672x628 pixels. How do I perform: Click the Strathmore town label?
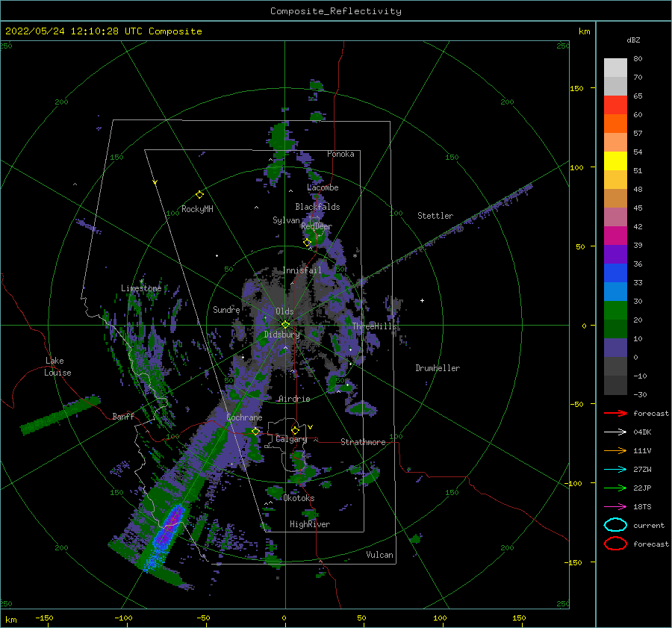click(x=363, y=442)
